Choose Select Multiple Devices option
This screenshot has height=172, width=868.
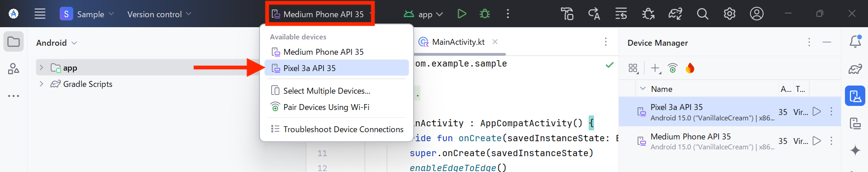pyautogui.click(x=336, y=91)
